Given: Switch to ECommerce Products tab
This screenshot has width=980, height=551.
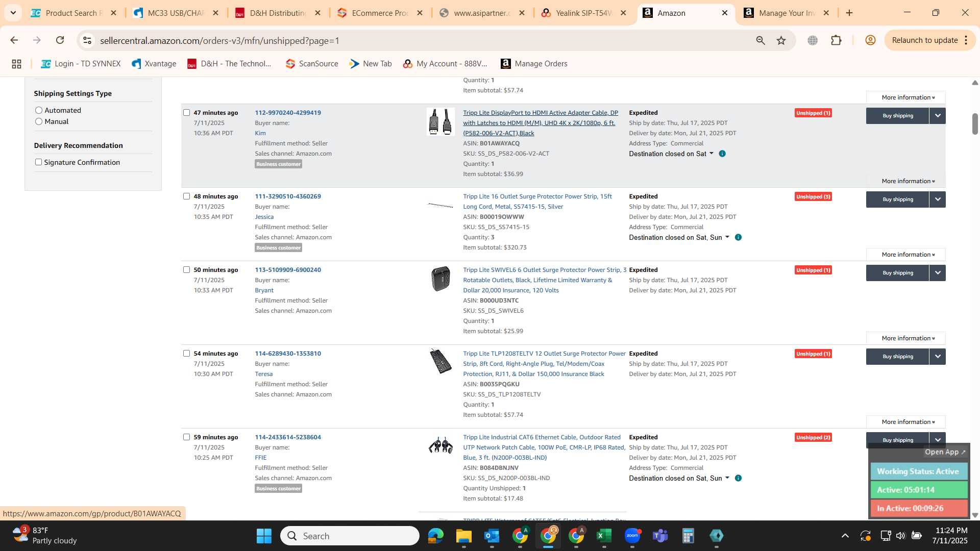Looking at the screenshot, I should point(380,13).
